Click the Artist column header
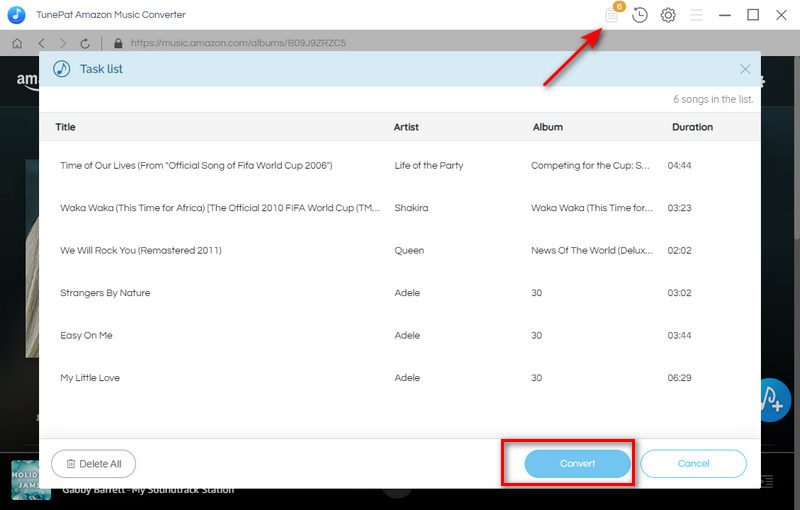The height and width of the screenshot is (510, 800). [406, 127]
